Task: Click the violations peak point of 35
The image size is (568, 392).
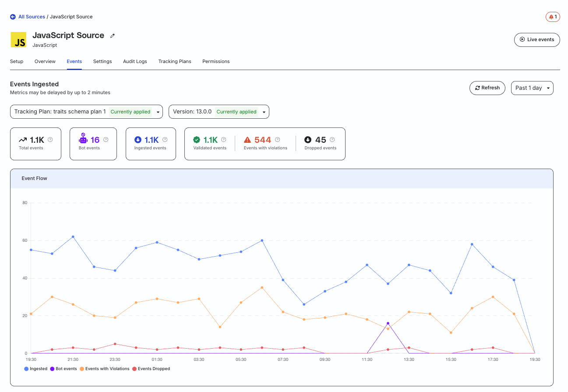Action: click(x=262, y=287)
